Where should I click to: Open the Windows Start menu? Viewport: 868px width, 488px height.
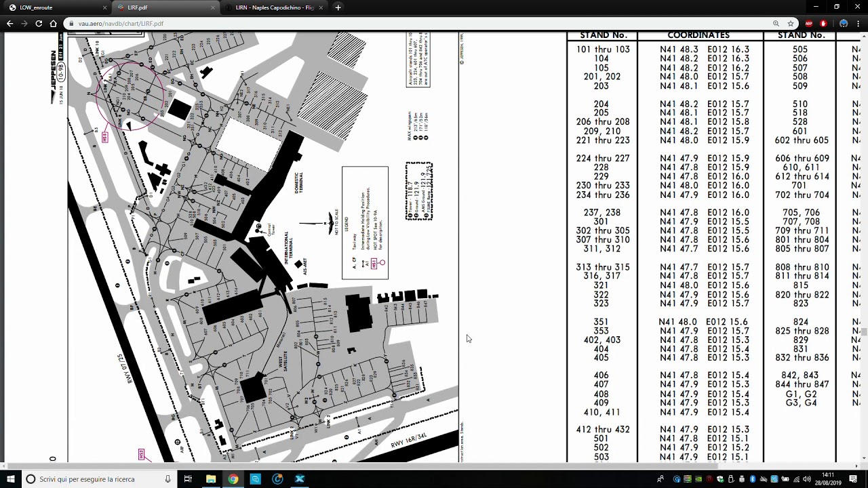coord(11,479)
